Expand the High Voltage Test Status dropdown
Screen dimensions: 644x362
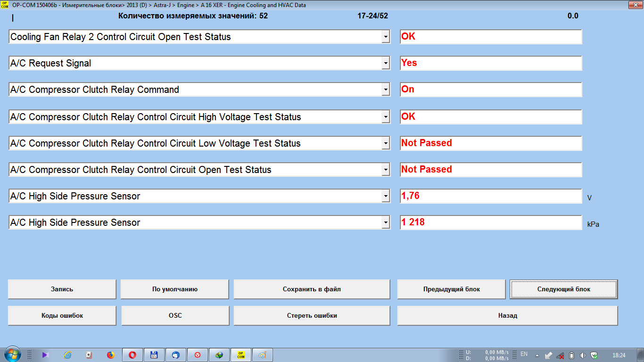click(386, 117)
